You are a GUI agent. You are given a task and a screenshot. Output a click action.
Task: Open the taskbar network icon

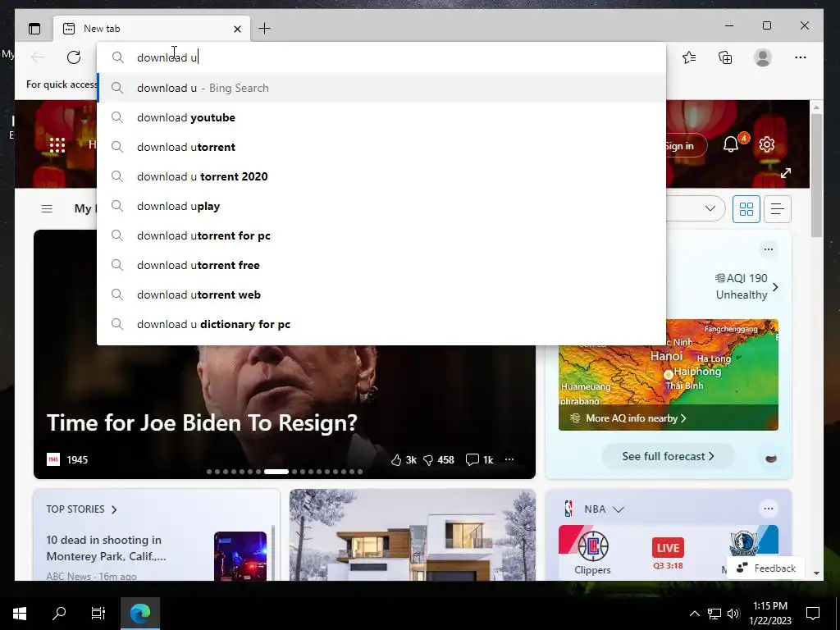pos(714,614)
